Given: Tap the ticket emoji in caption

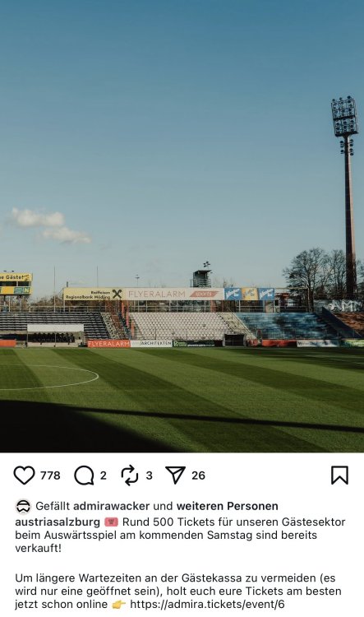Looking at the screenshot, I should (x=111, y=522).
